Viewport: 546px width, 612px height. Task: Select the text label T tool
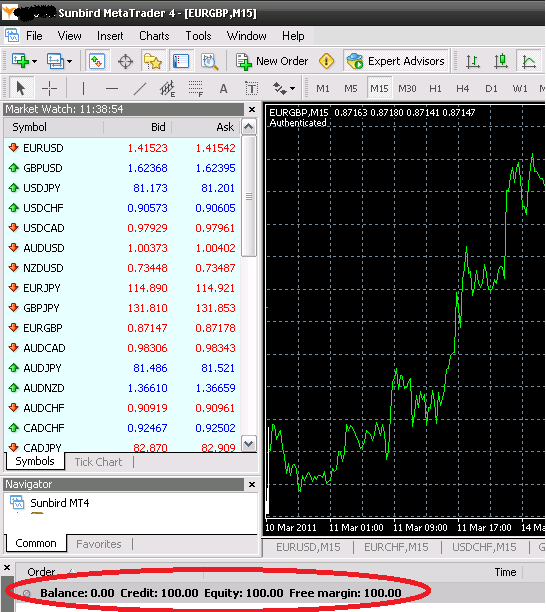pos(251,89)
